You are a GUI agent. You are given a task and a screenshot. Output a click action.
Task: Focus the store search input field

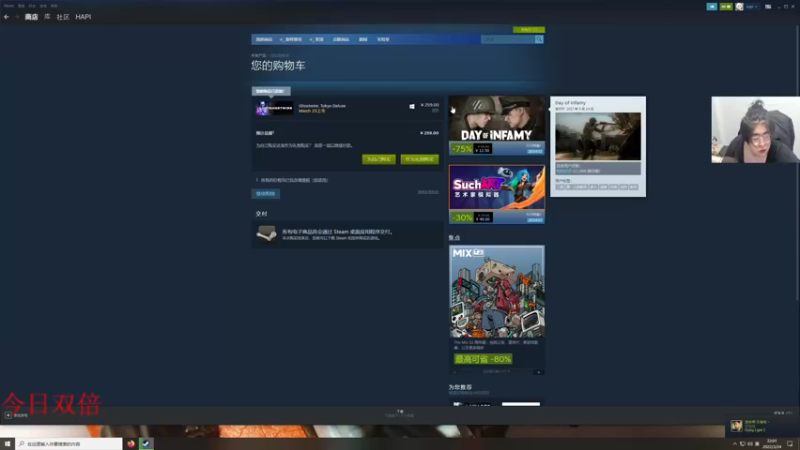click(508, 39)
